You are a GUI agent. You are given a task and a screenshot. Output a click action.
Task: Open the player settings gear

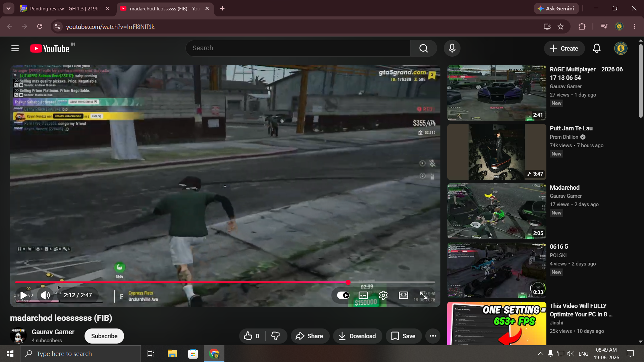tap(383, 295)
